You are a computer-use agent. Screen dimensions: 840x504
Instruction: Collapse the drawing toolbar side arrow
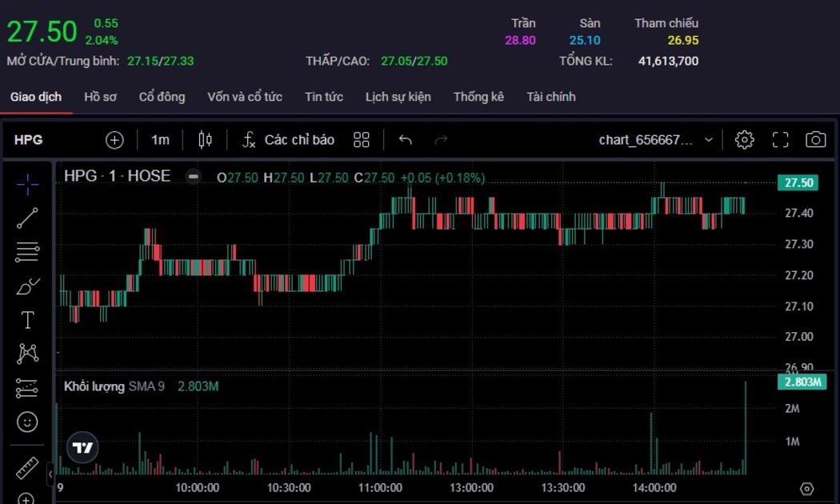click(50, 474)
